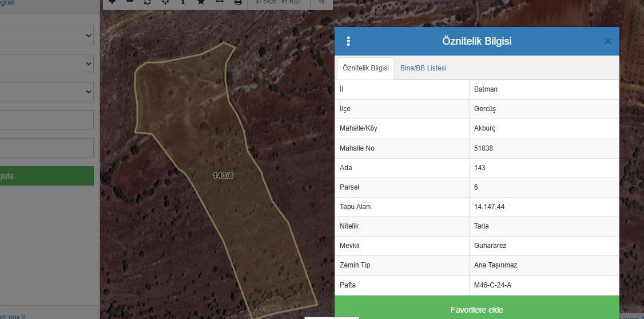Click the info tool icon
Image resolution: width=644 pixels, height=319 pixels.
[x=183, y=2]
